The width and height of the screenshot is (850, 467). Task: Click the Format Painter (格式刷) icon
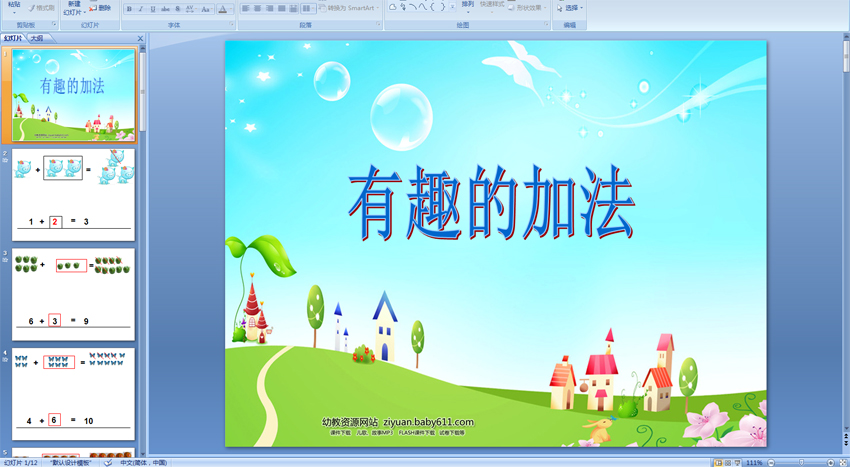[41, 8]
